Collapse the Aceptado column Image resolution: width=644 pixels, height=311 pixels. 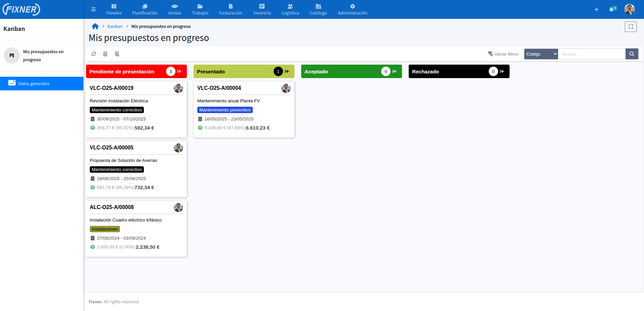[x=395, y=71]
